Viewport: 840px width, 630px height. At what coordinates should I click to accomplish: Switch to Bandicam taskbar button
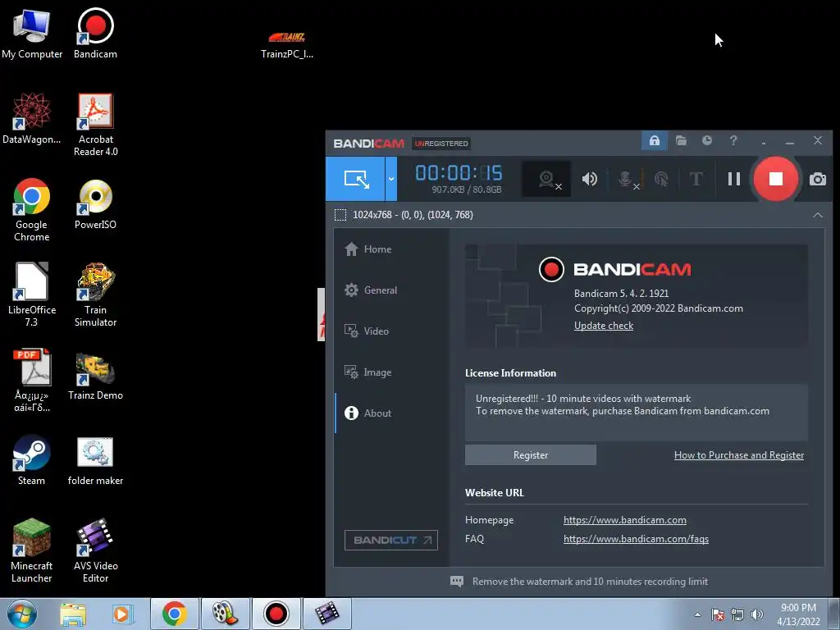click(276, 614)
